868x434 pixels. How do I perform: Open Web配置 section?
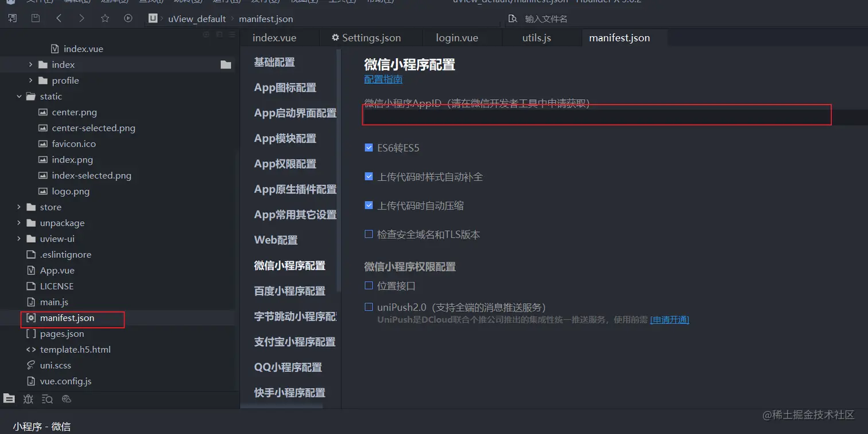276,240
